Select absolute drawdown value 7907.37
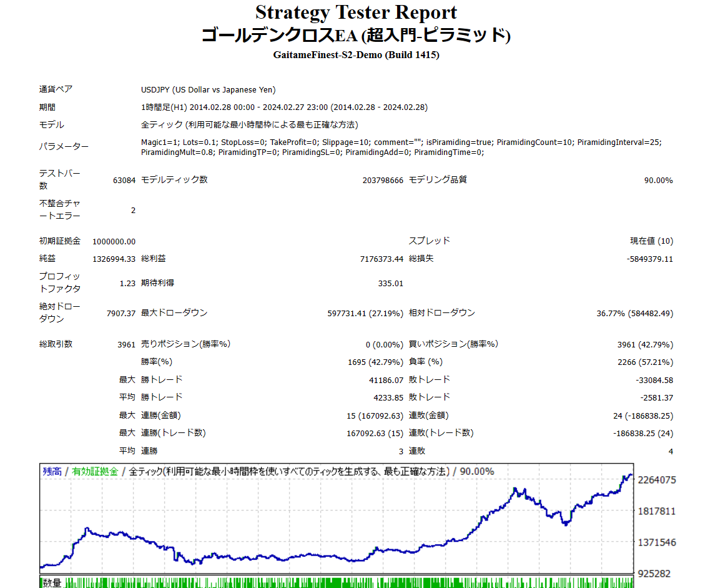The height and width of the screenshot is (588, 728). [121, 314]
